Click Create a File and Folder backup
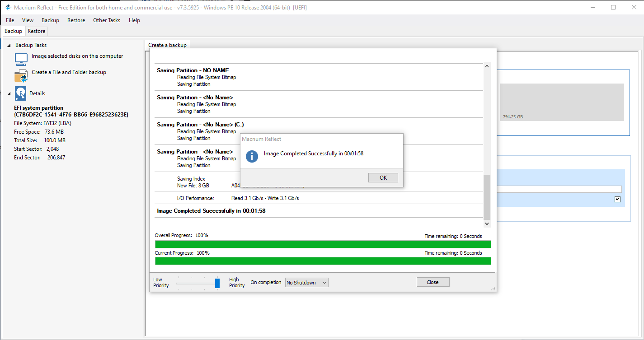The width and height of the screenshot is (644, 340). point(69,72)
